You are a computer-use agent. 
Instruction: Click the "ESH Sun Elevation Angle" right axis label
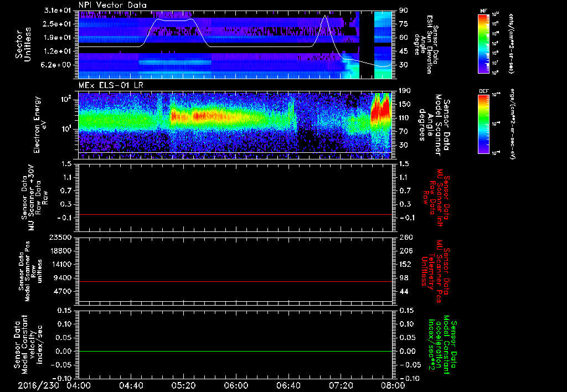click(x=426, y=44)
